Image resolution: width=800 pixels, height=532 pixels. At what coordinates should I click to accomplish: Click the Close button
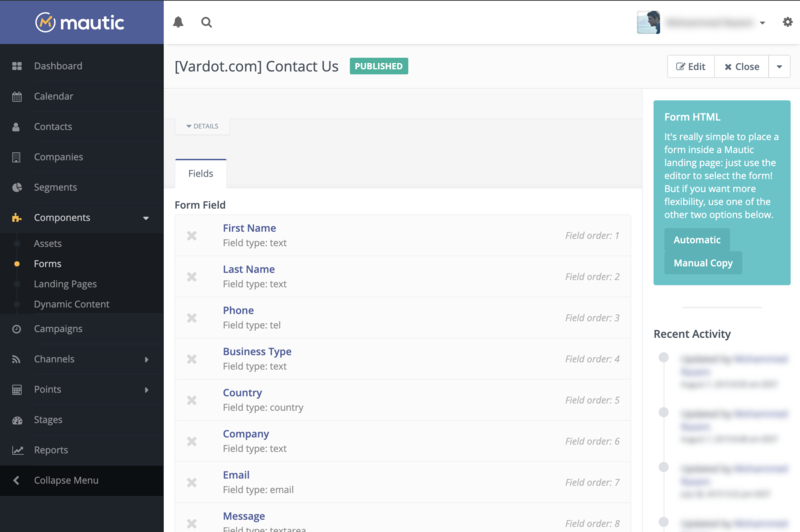[x=742, y=67]
